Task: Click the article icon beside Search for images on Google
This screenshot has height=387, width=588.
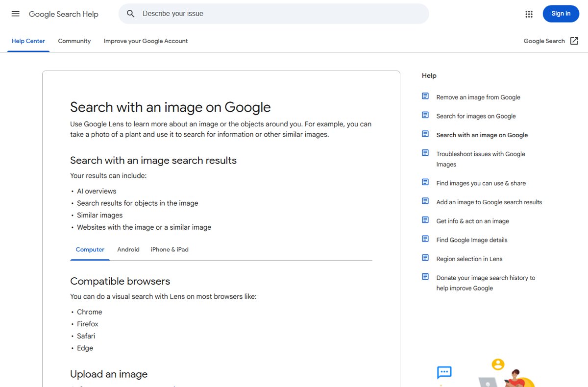Action: tap(425, 115)
